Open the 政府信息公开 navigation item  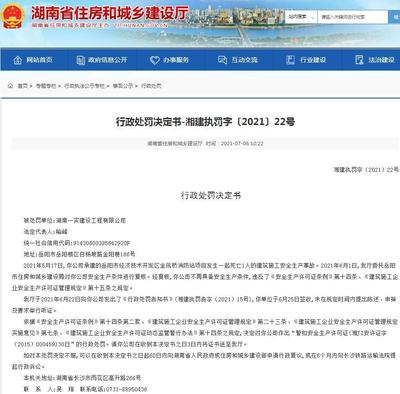[102, 60]
